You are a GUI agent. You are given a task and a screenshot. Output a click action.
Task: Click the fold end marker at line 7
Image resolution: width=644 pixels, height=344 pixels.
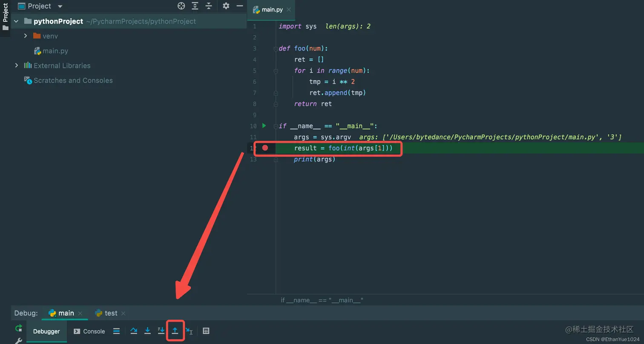276,93
